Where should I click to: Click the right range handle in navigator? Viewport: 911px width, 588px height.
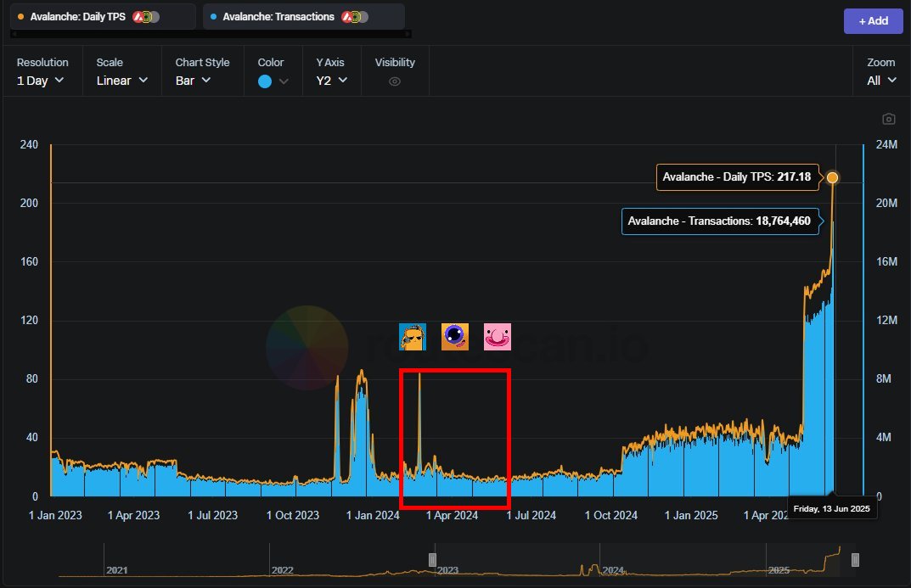tap(855, 559)
